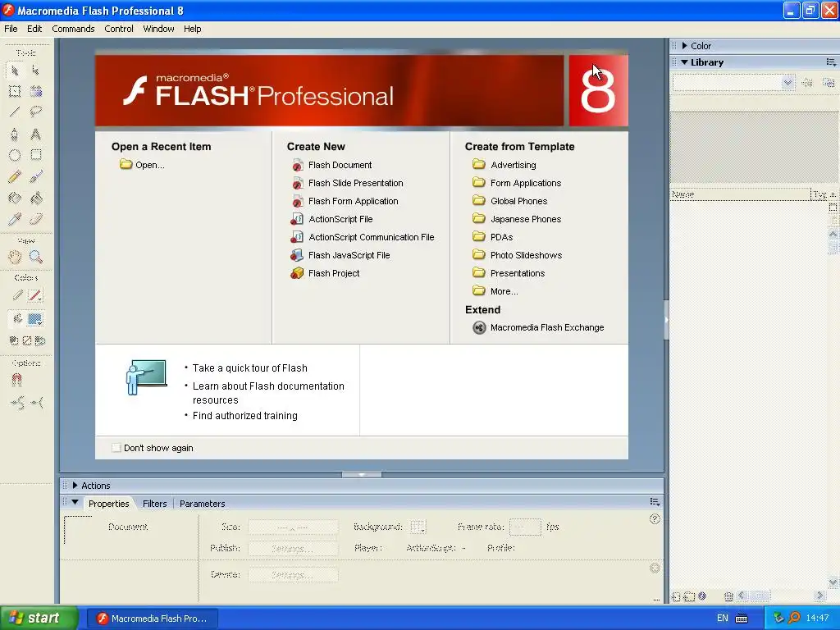840x630 pixels.
Task: Click the Black and White colors button
Action: pos(14,340)
